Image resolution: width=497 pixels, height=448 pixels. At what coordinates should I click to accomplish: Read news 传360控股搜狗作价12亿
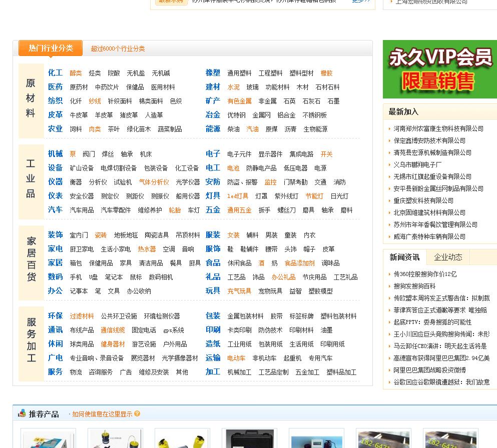(425, 274)
